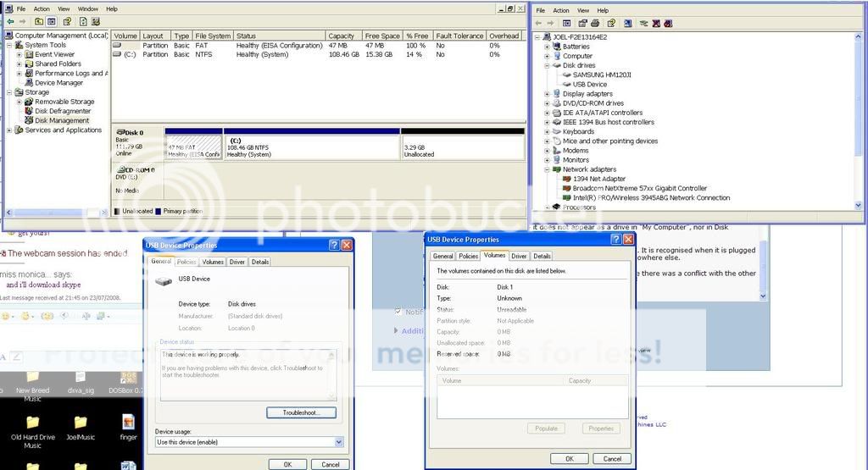The image size is (868, 470).
Task: Expand Services and Applications tree node
Action: (x=9, y=130)
